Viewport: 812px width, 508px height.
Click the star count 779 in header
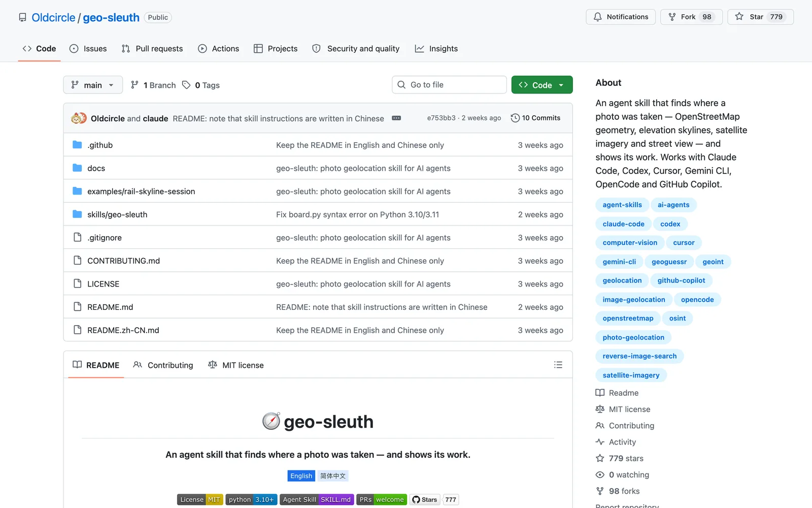776,17
